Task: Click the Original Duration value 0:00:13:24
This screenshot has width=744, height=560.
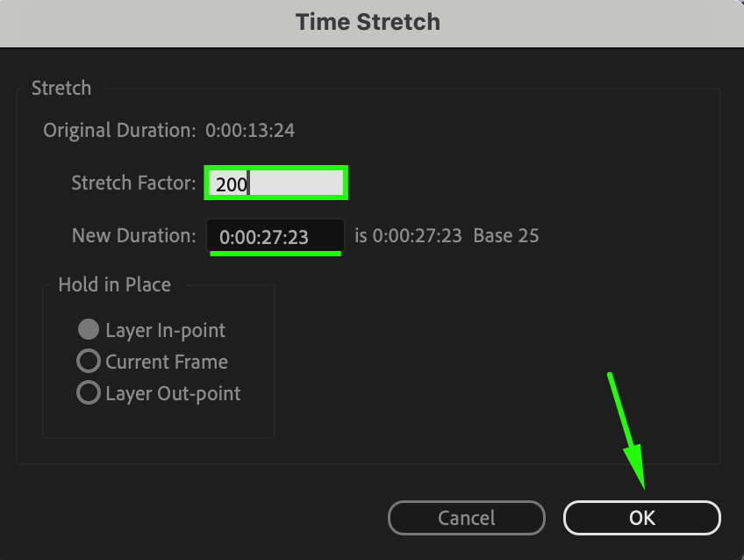Action: [250, 130]
